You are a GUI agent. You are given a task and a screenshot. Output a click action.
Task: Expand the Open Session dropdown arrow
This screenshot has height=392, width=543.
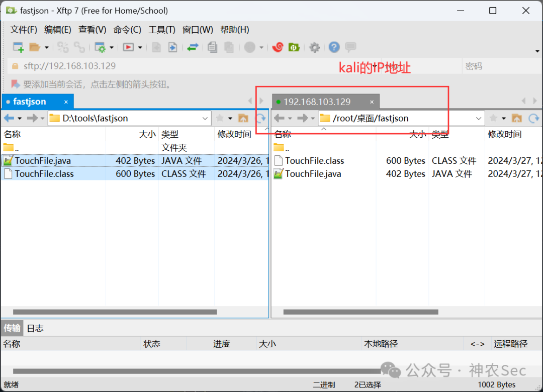[46, 47]
